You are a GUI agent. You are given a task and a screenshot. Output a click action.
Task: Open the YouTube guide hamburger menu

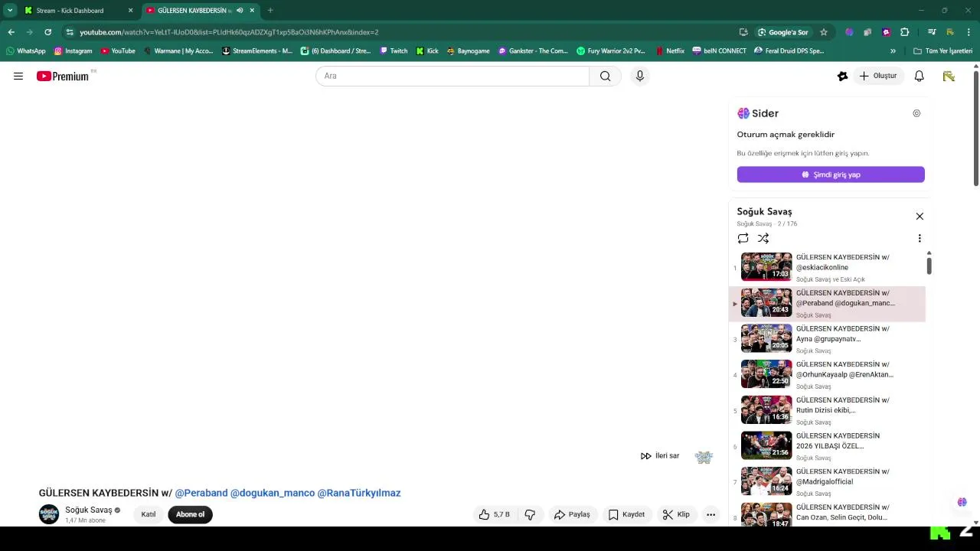(18, 76)
